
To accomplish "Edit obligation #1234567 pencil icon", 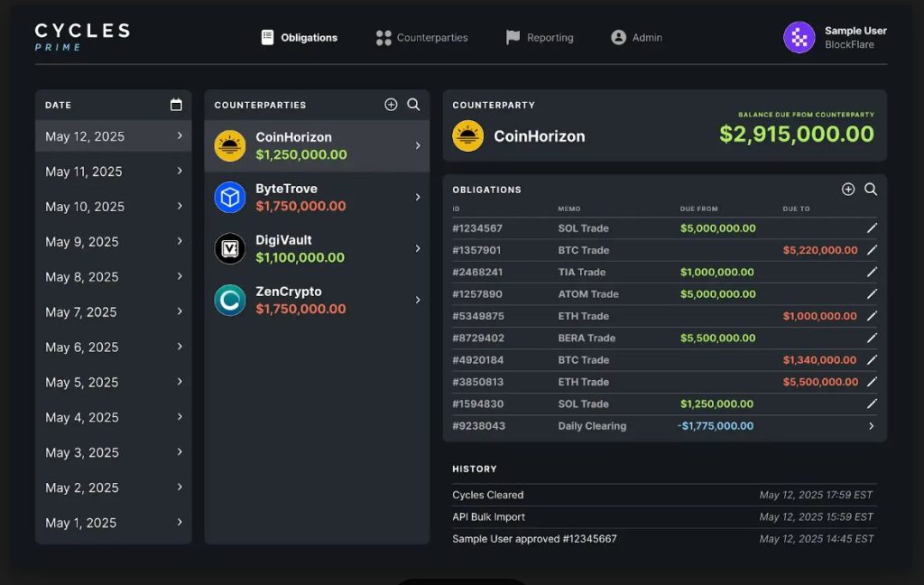I will coord(872,228).
